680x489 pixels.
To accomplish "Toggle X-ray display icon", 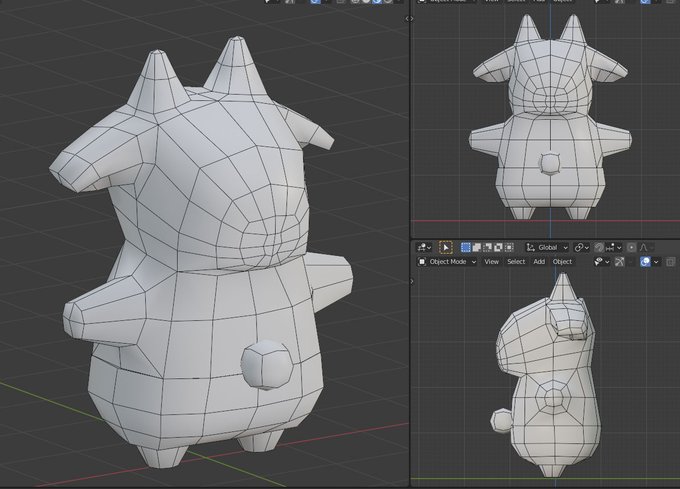I will pyautogui.click(x=670, y=262).
